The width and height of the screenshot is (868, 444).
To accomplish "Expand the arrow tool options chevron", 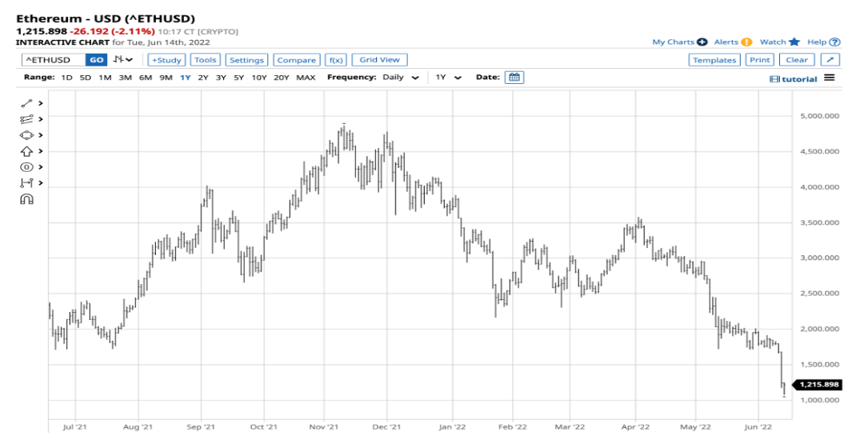I will pos(41,151).
